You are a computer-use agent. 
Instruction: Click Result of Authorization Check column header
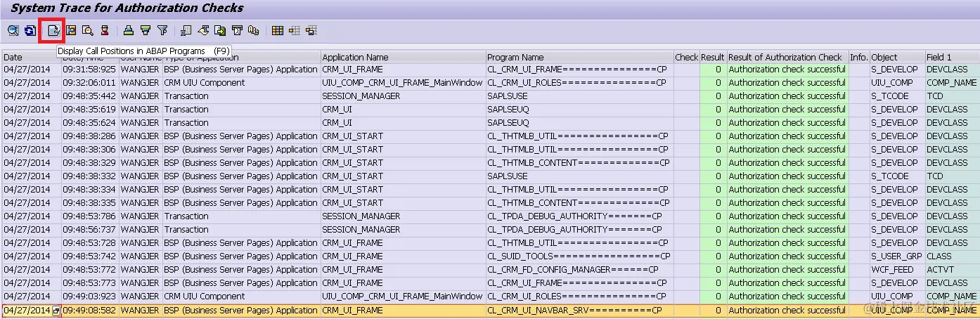point(787,57)
